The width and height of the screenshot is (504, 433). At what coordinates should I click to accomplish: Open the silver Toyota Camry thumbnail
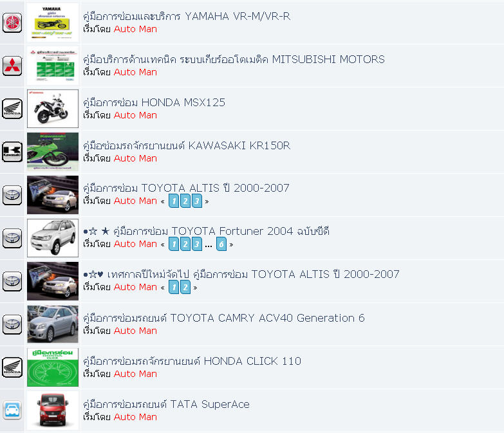53,324
